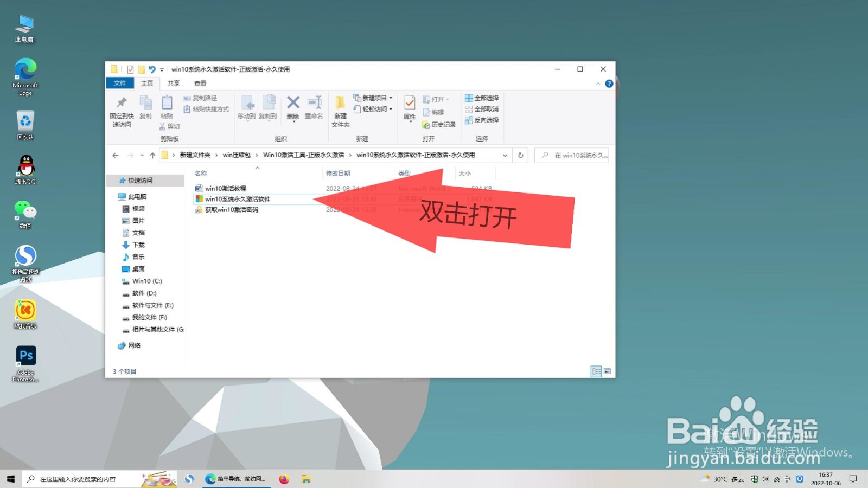This screenshot has width=868, height=488.
Task: Click the Windows Start button
Action: tap(11, 479)
